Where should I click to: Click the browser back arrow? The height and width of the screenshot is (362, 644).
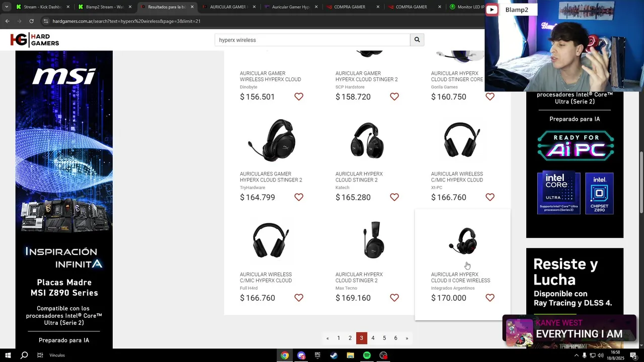click(x=7, y=21)
